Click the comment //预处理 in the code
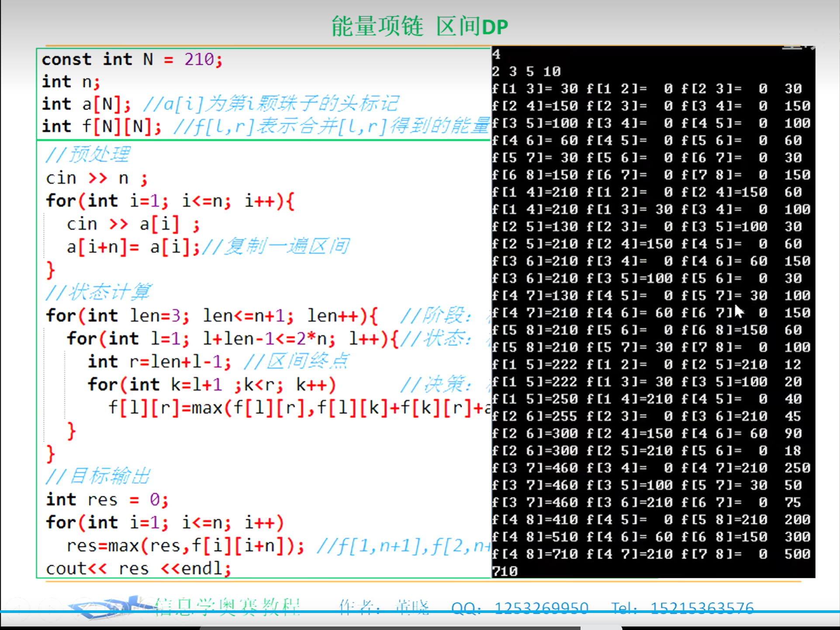 87,154
